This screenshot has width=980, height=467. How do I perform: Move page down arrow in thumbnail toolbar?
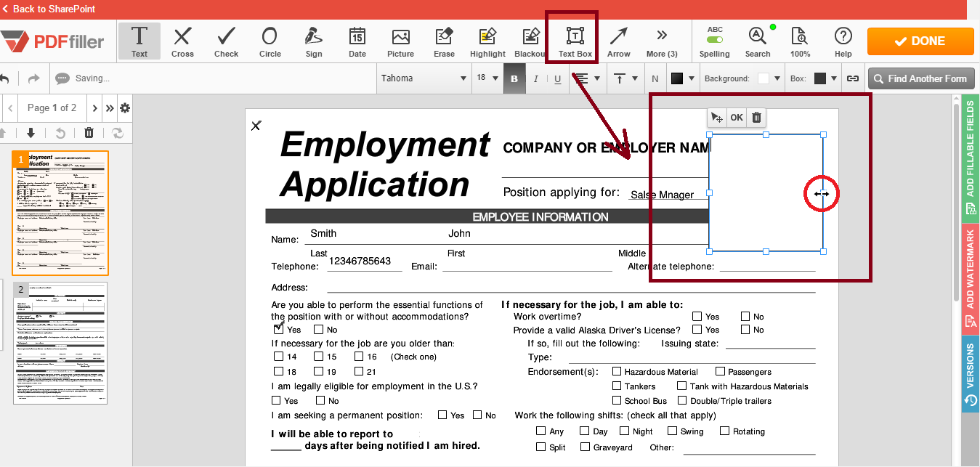[31, 133]
